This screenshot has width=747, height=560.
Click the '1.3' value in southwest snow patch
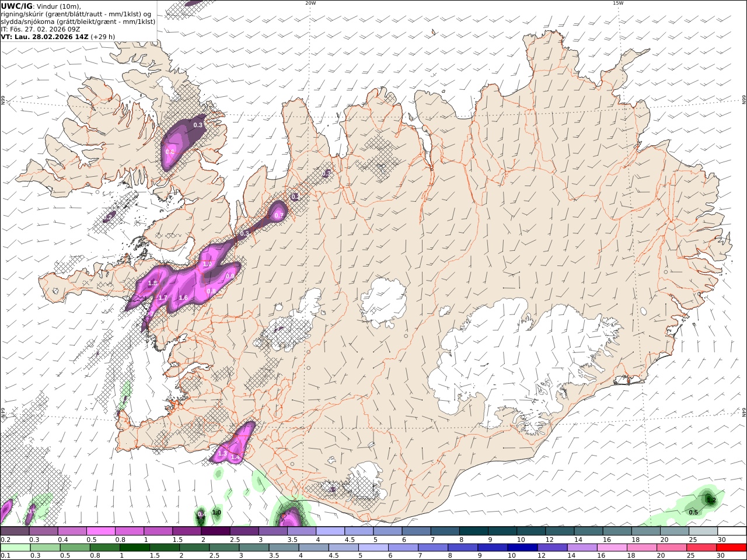click(222, 453)
